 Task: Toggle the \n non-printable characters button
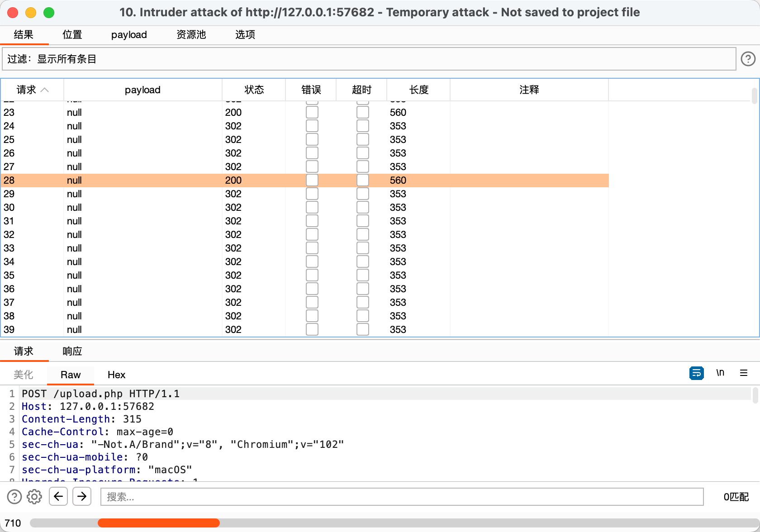720,373
